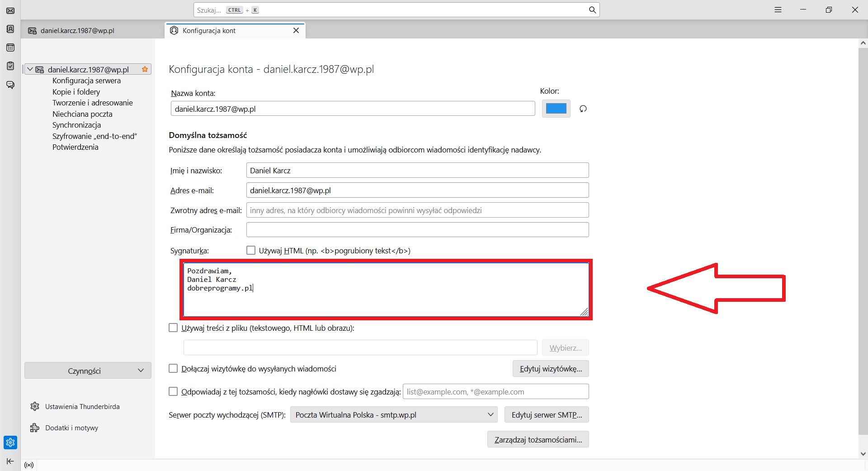Click the Domyślna tożsamość heading
This screenshot has height=471, width=868.
point(208,135)
